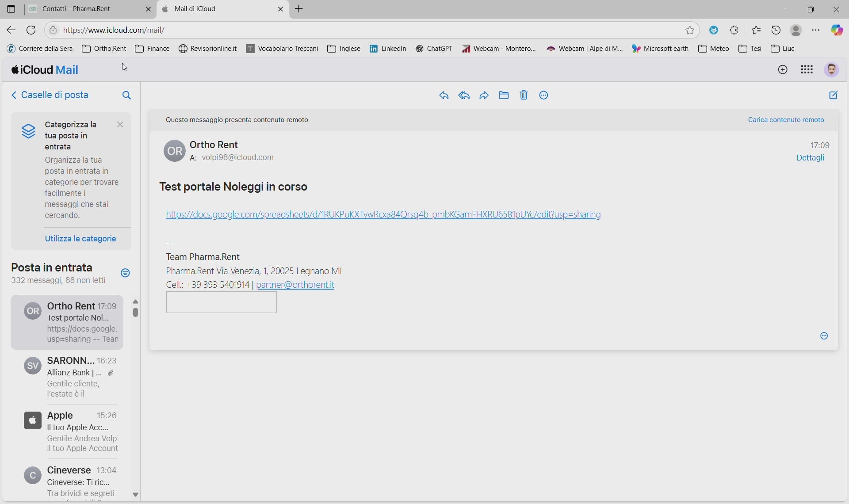Compose a new email message
The width and height of the screenshot is (849, 504).
834,95
